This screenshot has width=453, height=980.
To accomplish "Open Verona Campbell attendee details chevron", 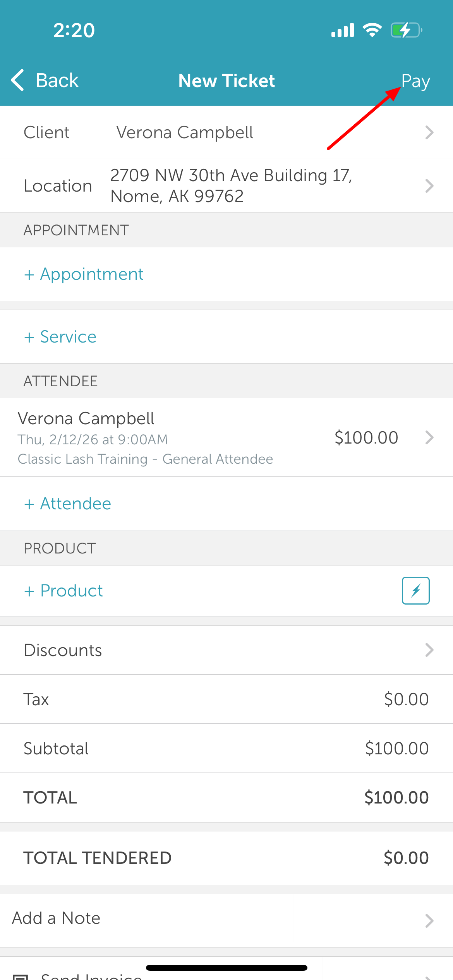I will point(429,438).
